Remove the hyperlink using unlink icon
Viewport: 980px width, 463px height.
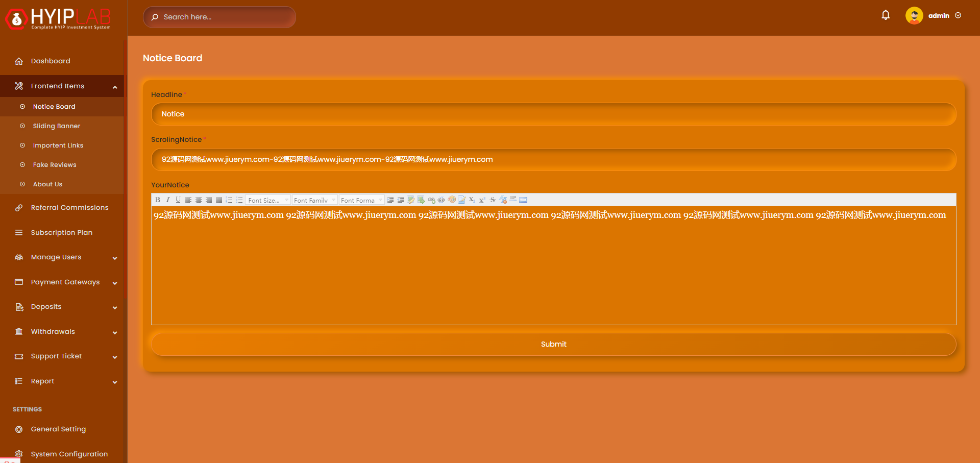(x=442, y=200)
